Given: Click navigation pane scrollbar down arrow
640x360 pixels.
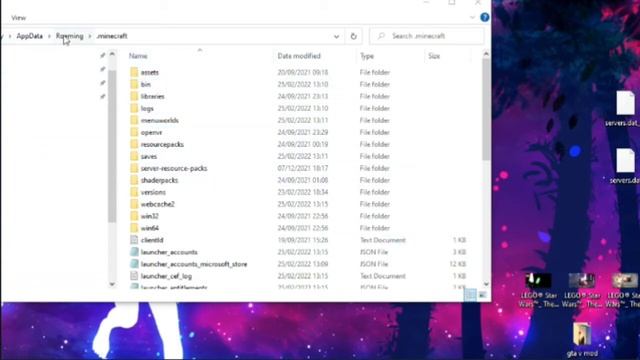Looking at the screenshot, I should pyautogui.click(x=112, y=284).
